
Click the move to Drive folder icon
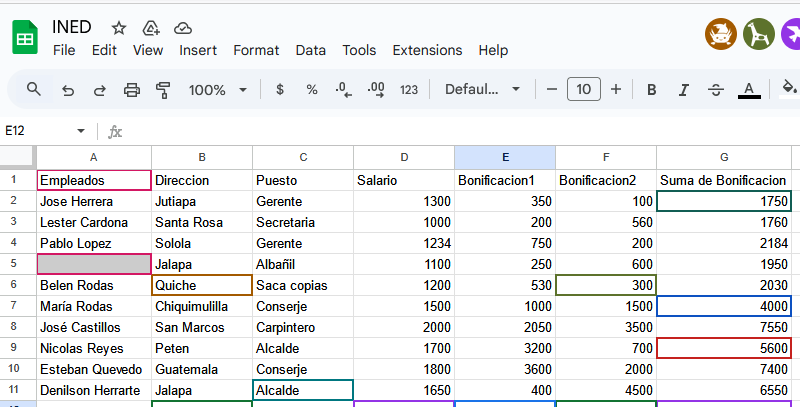[x=151, y=28]
